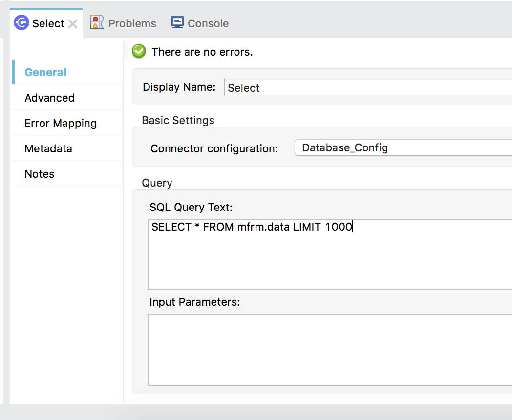This screenshot has width=512, height=420.
Task: Open the Notes section
Action: (x=40, y=174)
